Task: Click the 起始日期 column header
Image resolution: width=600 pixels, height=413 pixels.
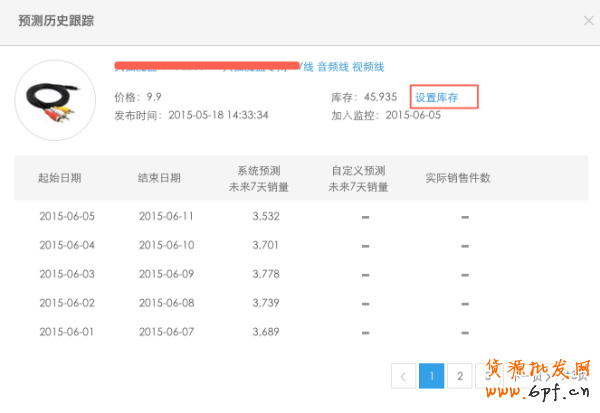Action: tap(59, 178)
